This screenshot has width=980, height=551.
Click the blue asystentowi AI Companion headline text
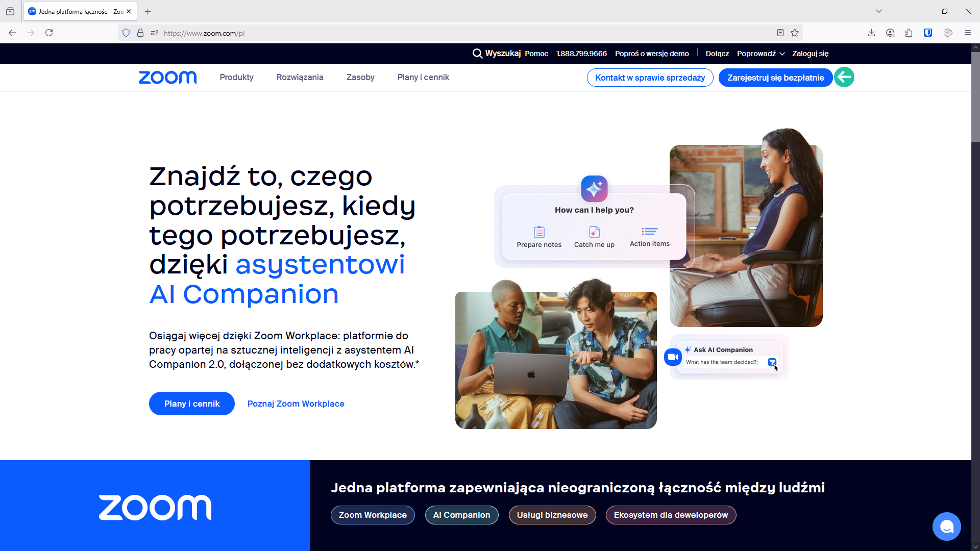(277, 279)
